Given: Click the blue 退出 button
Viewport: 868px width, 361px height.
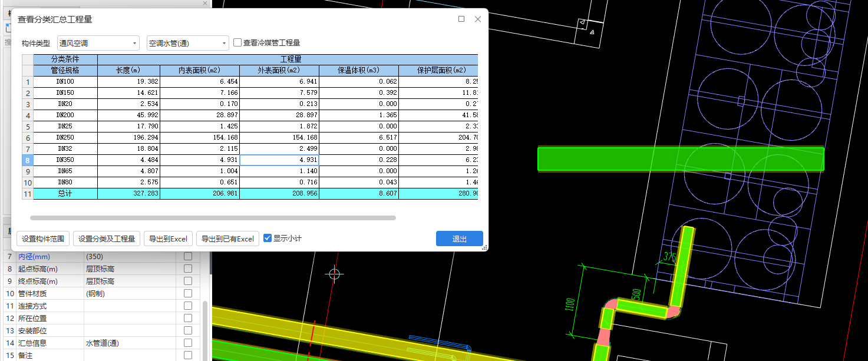Looking at the screenshot, I should [460, 239].
